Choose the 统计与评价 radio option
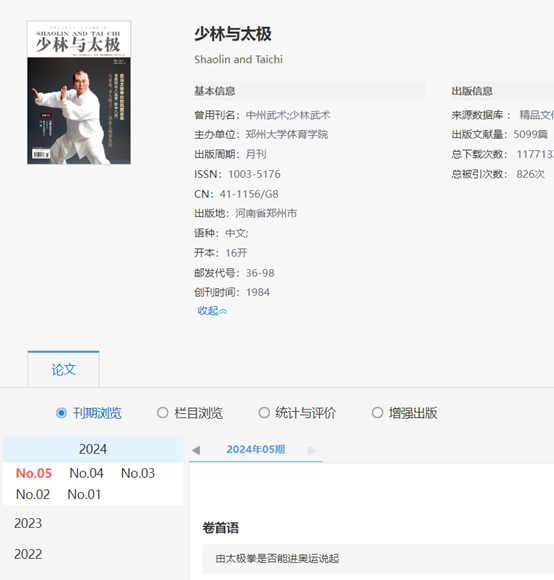This screenshot has height=580, width=554. [264, 413]
